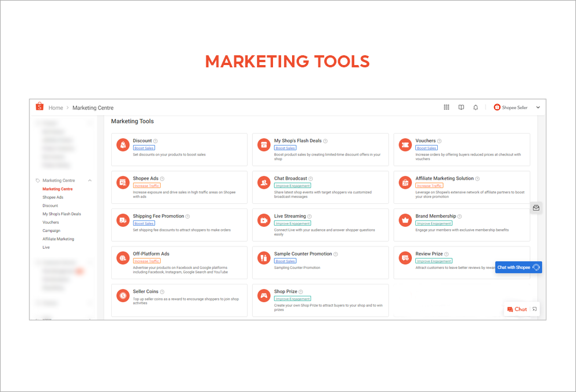Click the Live Streaming camera icon

tap(263, 220)
